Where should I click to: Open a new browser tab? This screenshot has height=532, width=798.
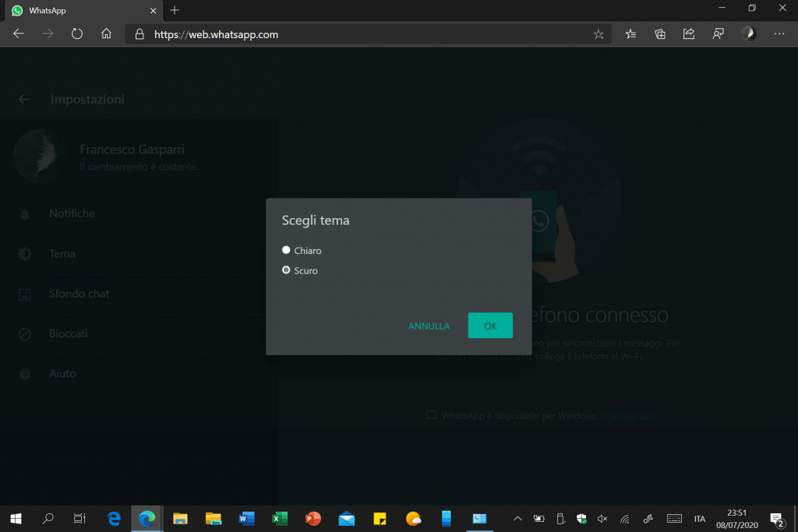pos(175,10)
